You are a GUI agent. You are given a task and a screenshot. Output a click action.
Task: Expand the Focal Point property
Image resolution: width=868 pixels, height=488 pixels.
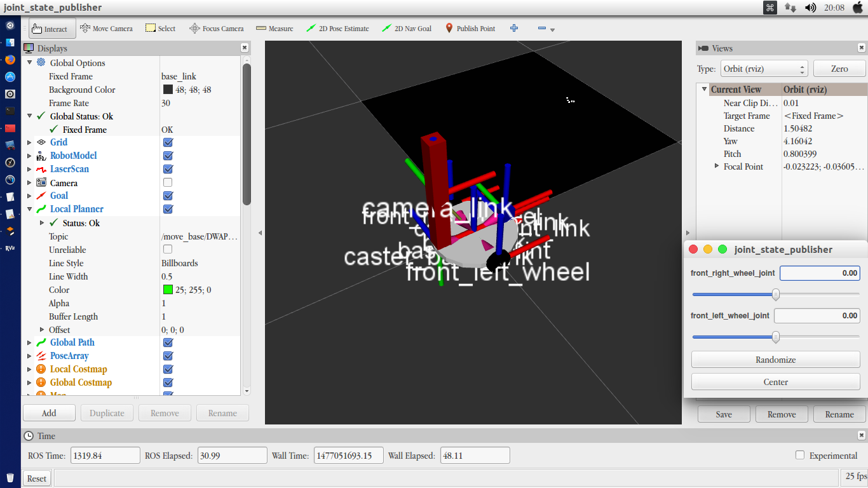point(717,166)
